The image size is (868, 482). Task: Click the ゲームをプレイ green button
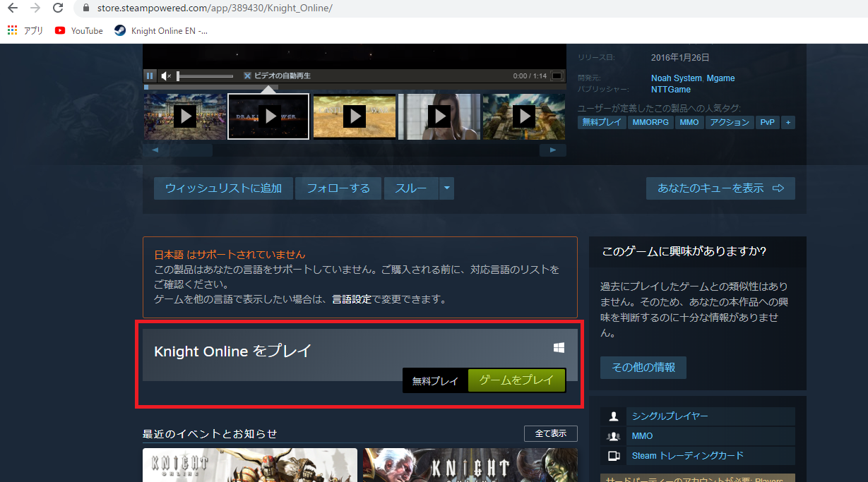[516, 380]
